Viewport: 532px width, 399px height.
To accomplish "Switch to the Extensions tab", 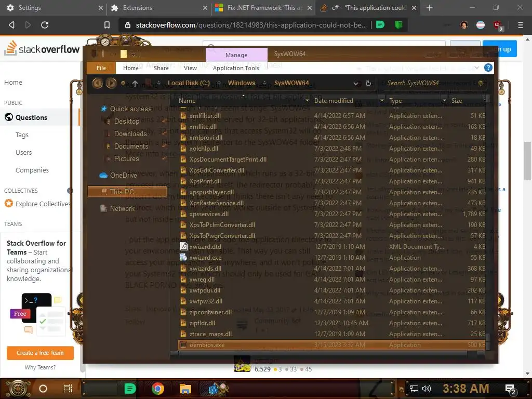I will coord(158,7).
